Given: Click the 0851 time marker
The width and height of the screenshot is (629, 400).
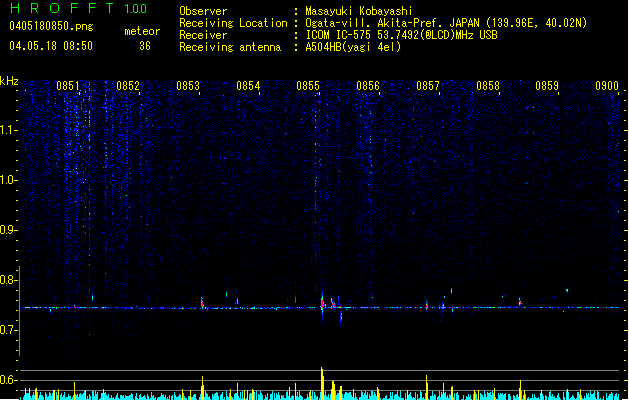Looking at the screenshot, I should [68, 86].
